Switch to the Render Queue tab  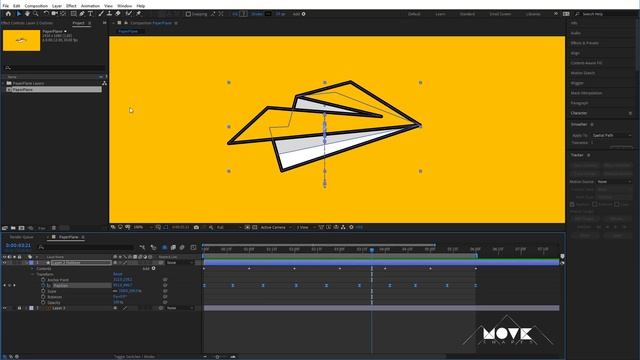[x=22, y=237]
